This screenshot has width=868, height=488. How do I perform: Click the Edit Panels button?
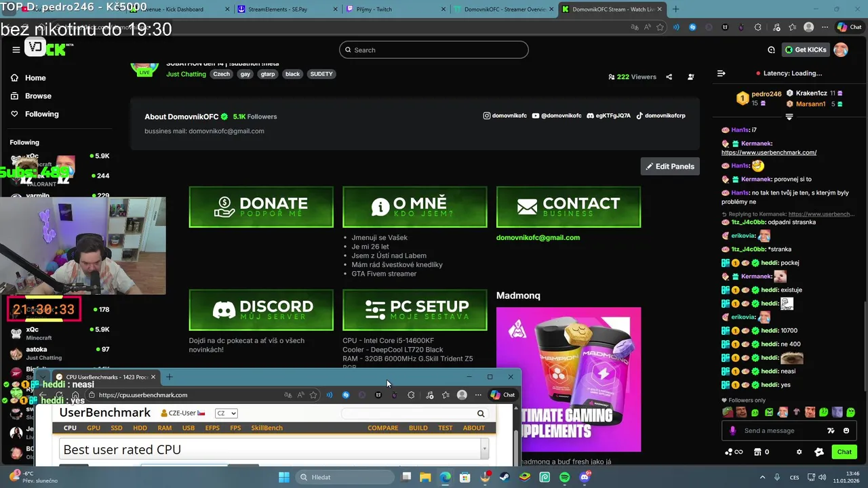(670, 166)
